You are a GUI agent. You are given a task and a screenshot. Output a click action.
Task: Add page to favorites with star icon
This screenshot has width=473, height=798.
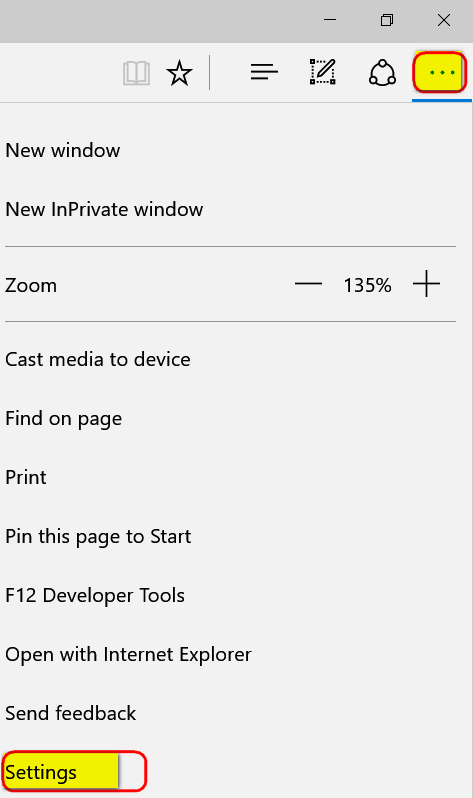[x=179, y=73]
